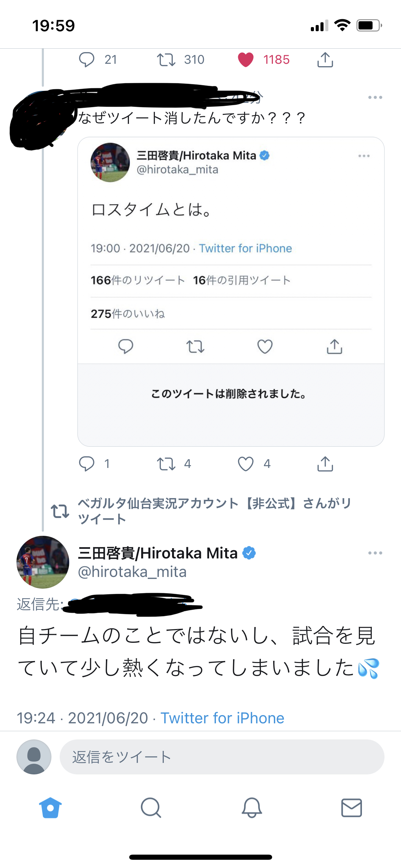Share the tweet with 1185 likes

point(325,60)
